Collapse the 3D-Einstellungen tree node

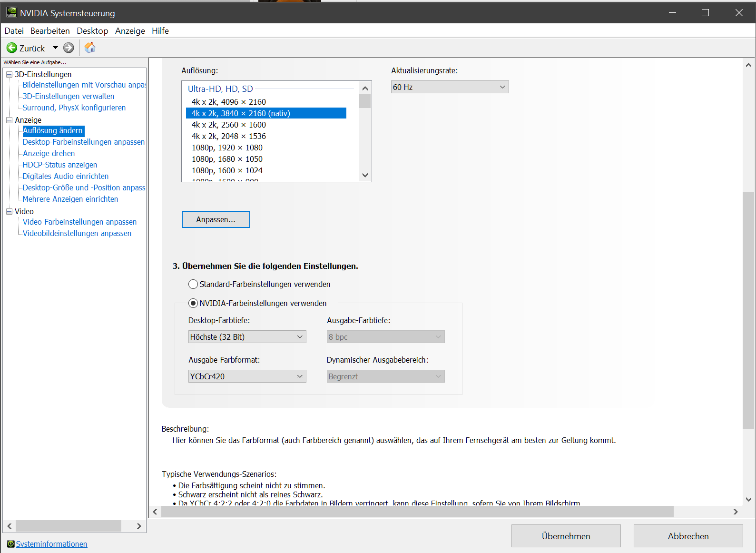click(9, 74)
